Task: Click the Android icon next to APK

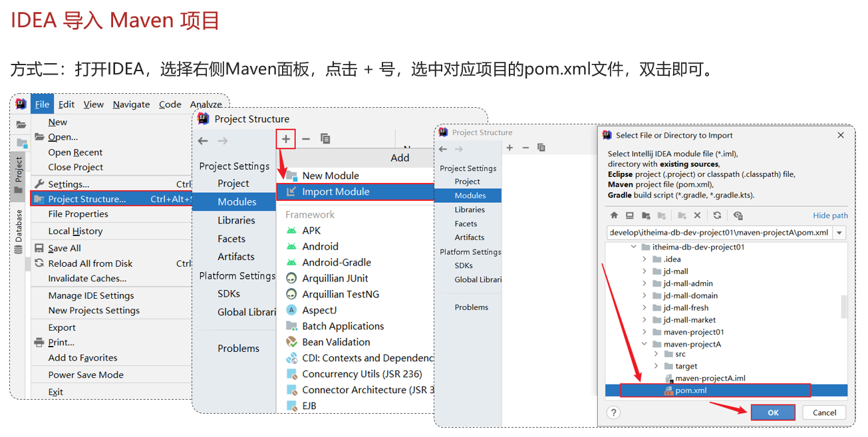Action: coord(291,230)
